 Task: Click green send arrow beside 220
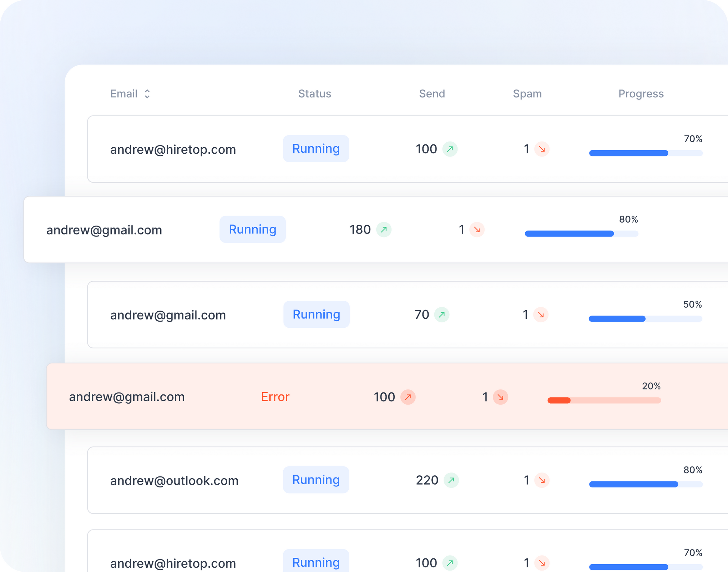[x=451, y=480]
